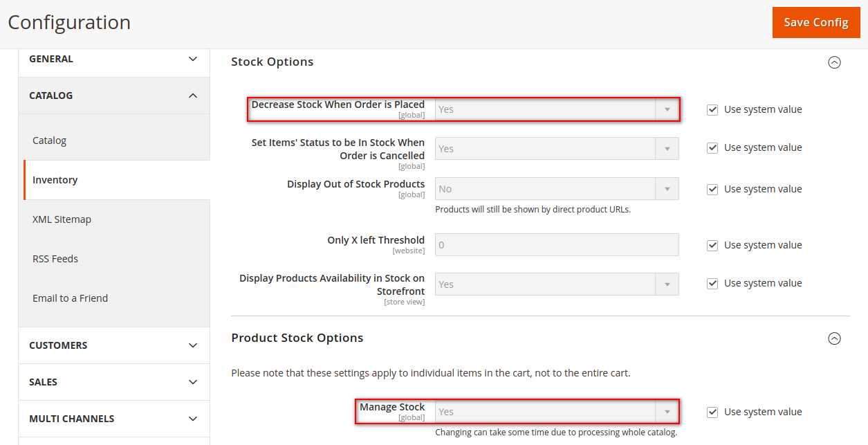Uncheck system value for Manage Stock
Image resolution: width=868 pixels, height=445 pixels.
pos(712,412)
